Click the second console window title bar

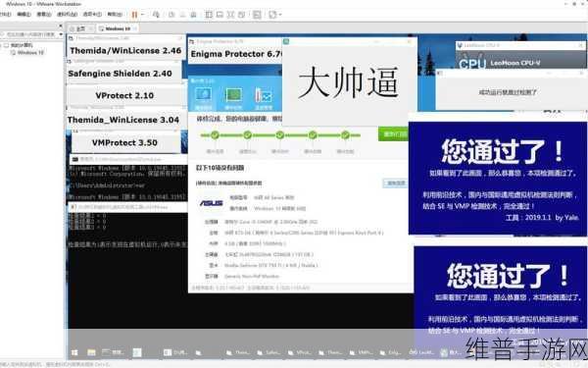click(x=127, y=207)
